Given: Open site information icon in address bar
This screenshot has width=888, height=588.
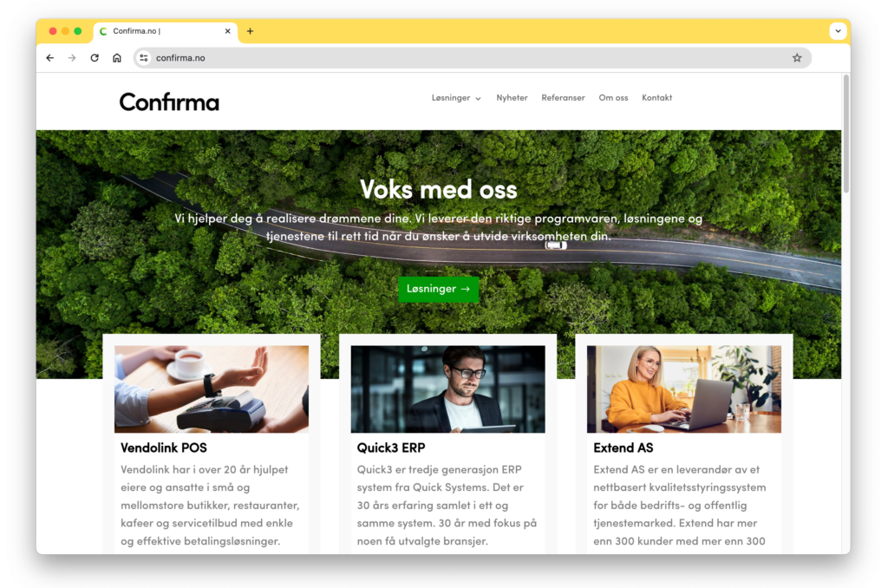Looking at the screenshot, I should pos(144,58).
